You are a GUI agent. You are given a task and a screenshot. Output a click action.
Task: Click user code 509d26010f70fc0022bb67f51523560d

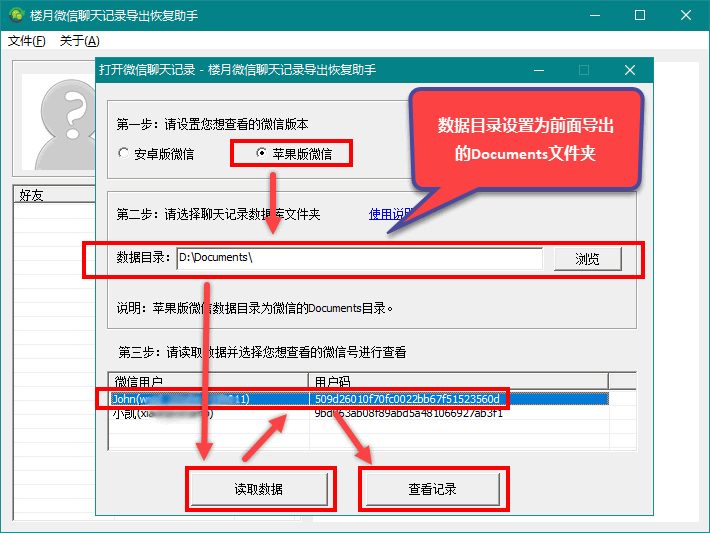pyautogui.click(x=407, y=399)
